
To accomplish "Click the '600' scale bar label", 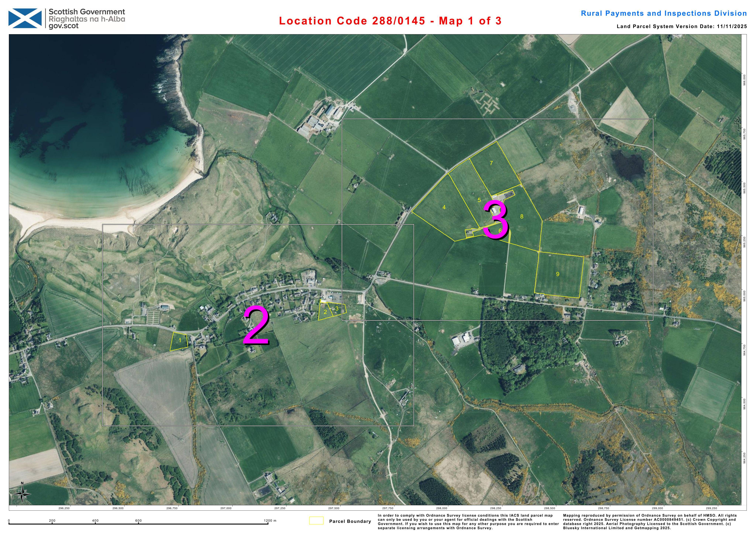I will [x=138, y=521].
